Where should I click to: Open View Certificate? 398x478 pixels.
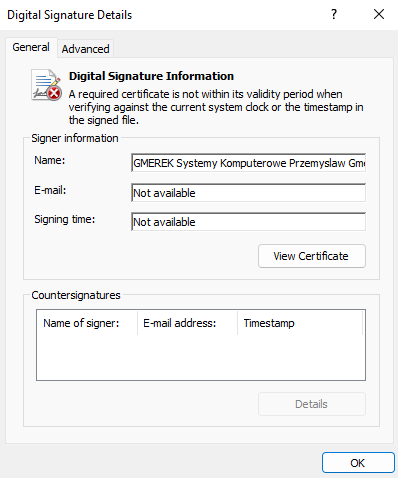click(x=312, y=256)
